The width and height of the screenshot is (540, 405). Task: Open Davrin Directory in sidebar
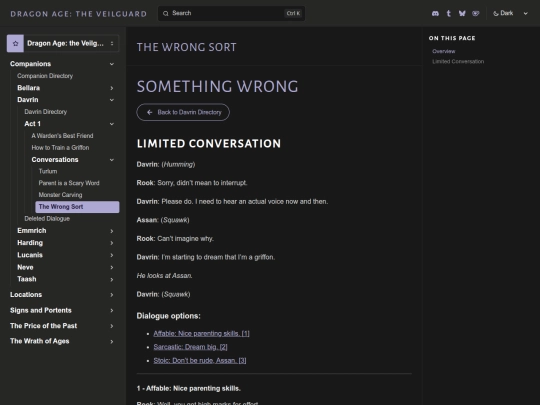[46, 112]
